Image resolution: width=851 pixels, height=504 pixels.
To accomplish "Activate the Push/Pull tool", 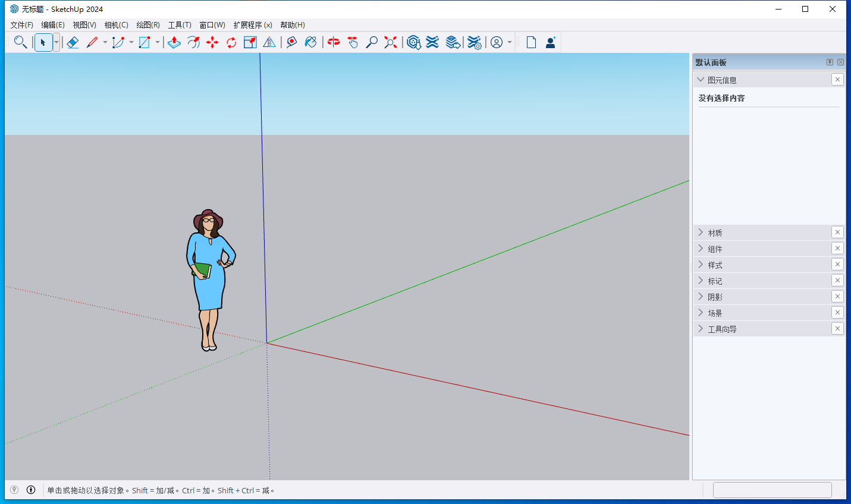I will point(174,42).
